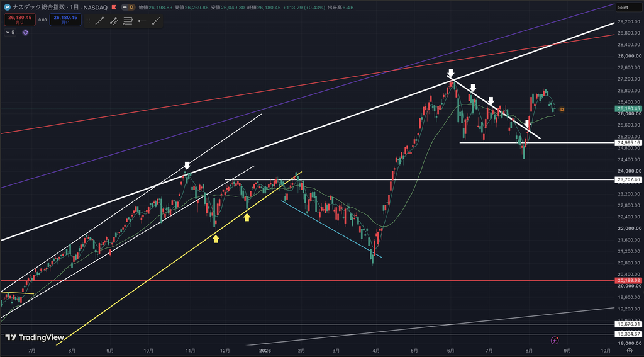Viewport: 644px width, 357px height.
Task: Click the 28,000.00 price axis label
Action: tap(628, 56)
